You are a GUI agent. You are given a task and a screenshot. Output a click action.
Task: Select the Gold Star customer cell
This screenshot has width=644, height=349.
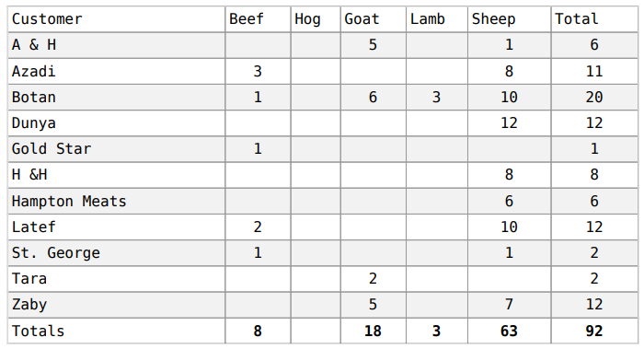pos(116,149)
